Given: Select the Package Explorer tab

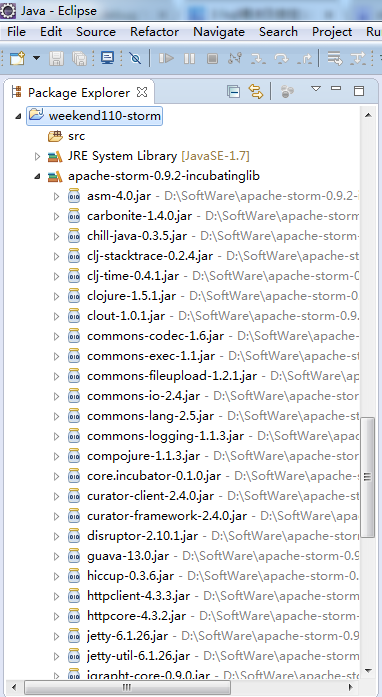Looking at the screenshot, I should 79,92.
